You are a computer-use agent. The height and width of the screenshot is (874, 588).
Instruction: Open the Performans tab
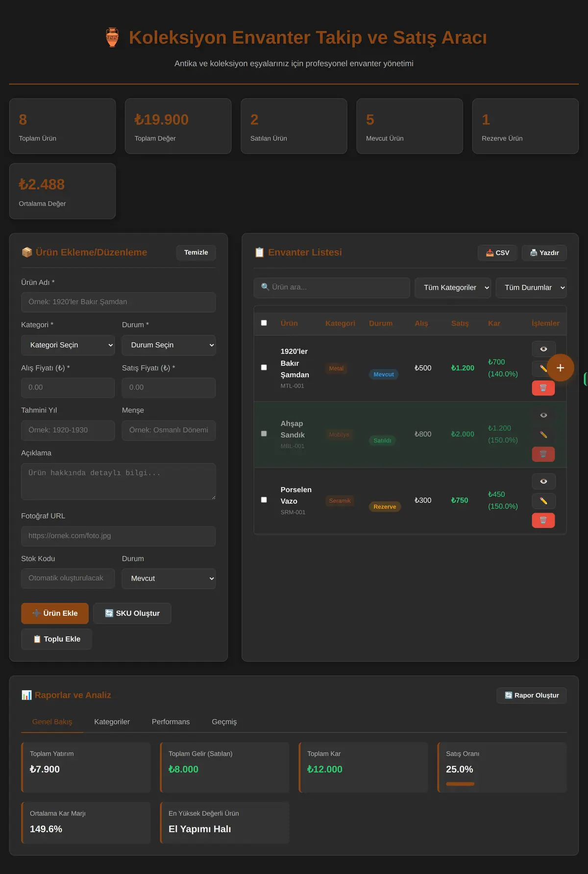(171, 722)
